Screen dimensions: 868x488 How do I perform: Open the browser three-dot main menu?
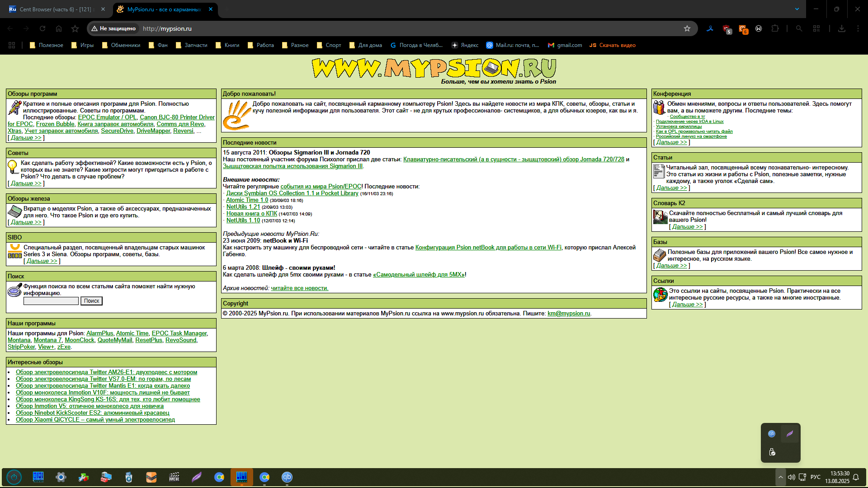(858, 28)
